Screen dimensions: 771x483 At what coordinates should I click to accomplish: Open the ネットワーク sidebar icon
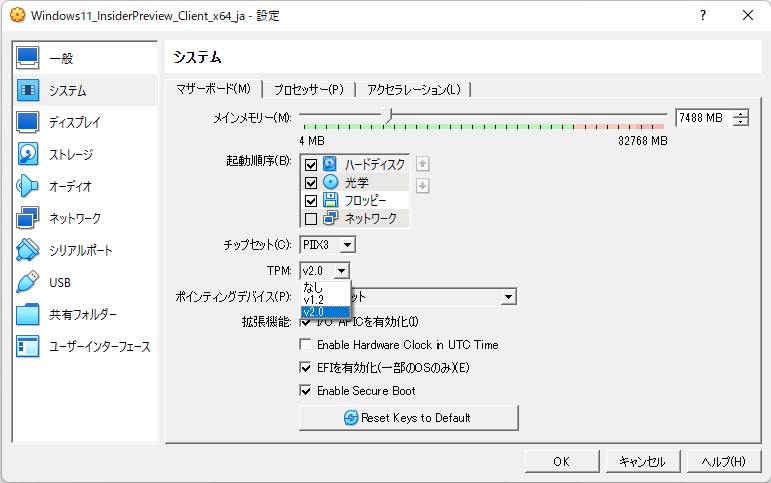[x=28, y=218]
